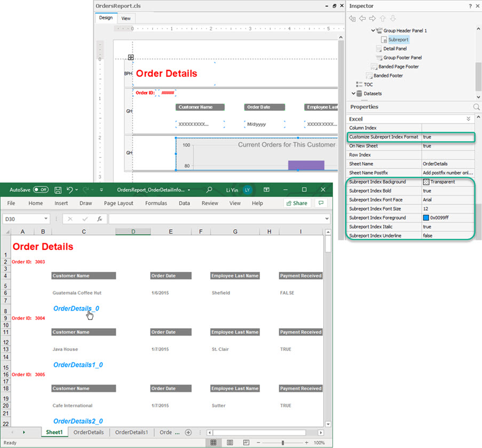
Task: Click the zoom in plus icon
Action: coord(306,443)
